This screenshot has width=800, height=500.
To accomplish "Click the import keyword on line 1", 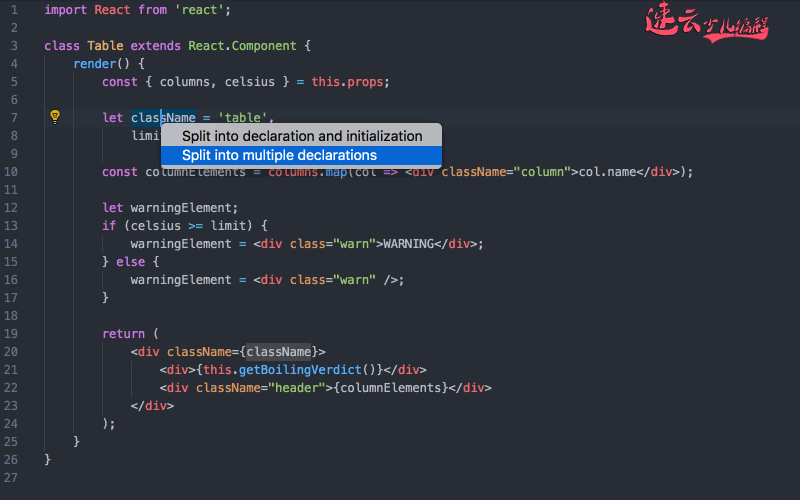I will (x=65, y=10).
